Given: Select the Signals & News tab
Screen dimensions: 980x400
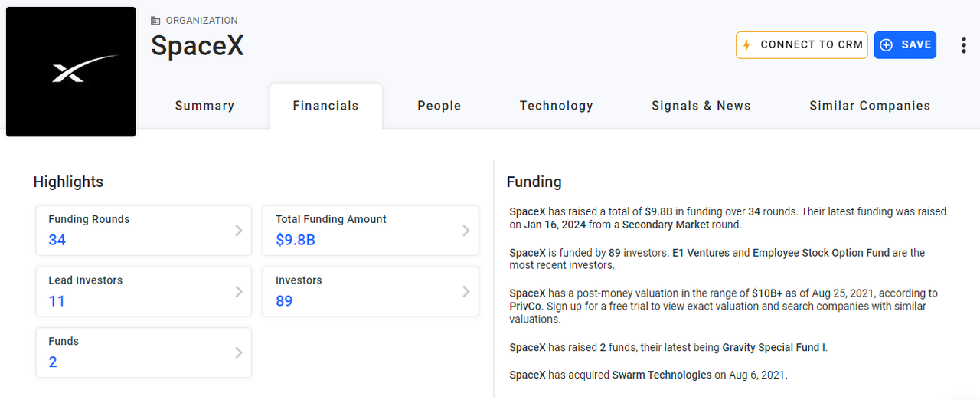Looking at the screenshot, I should coord(701,107).
